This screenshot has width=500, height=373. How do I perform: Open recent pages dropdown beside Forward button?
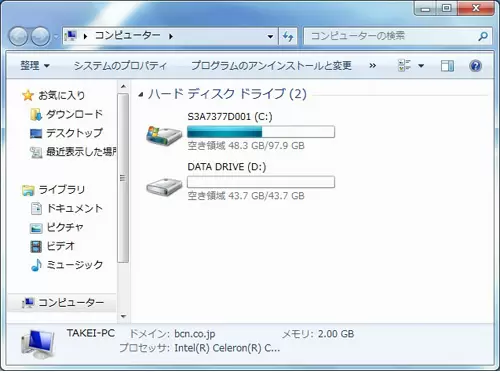[x=56, y=36]
